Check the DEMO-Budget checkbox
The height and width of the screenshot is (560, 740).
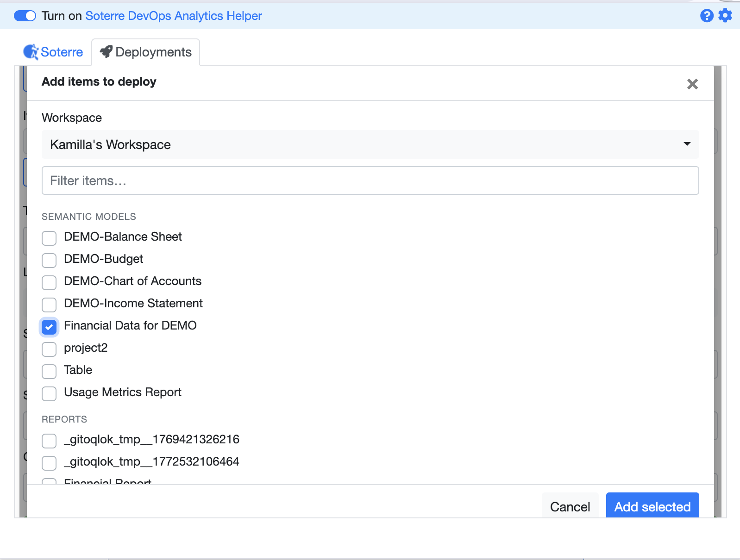pos(49,260)
